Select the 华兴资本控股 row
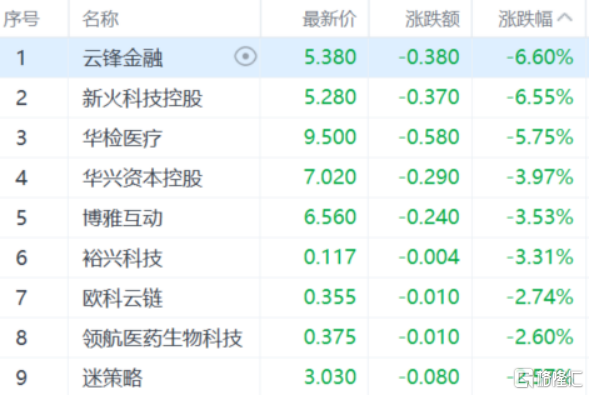 (x=294, y=178)
